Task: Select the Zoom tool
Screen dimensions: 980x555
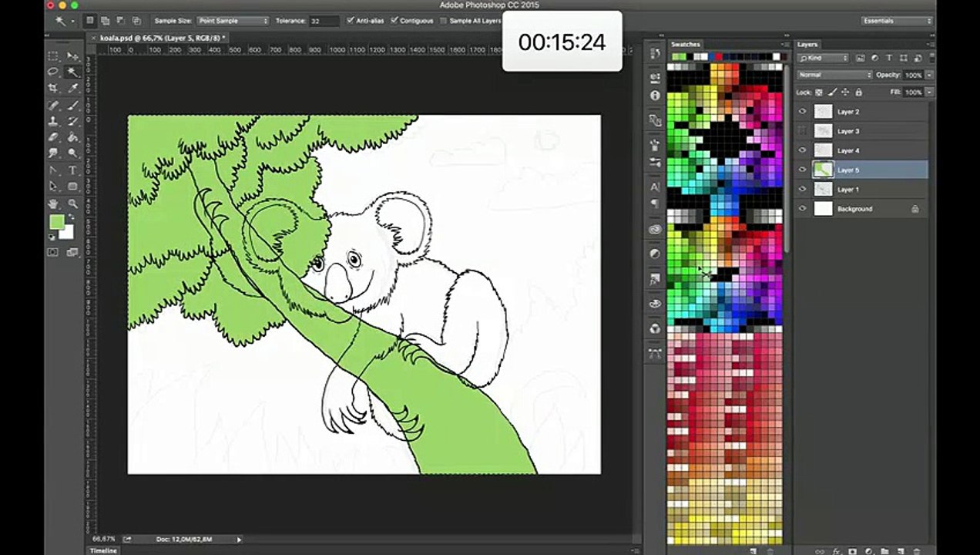Action: click(73, 204)
